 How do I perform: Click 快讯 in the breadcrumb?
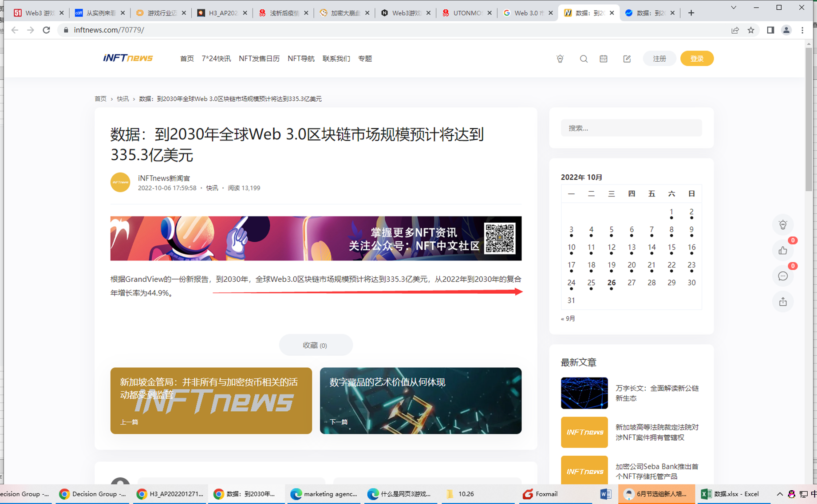(123, 98)
